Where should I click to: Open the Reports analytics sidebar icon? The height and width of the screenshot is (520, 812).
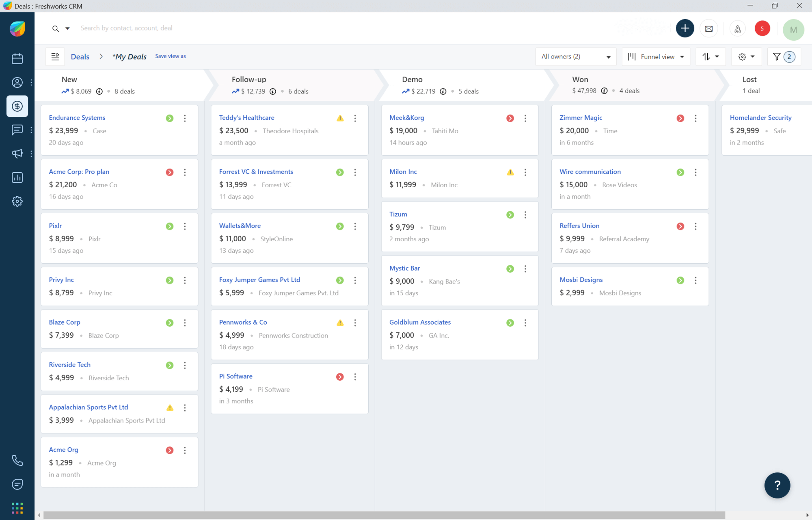(x=17, y=178)
